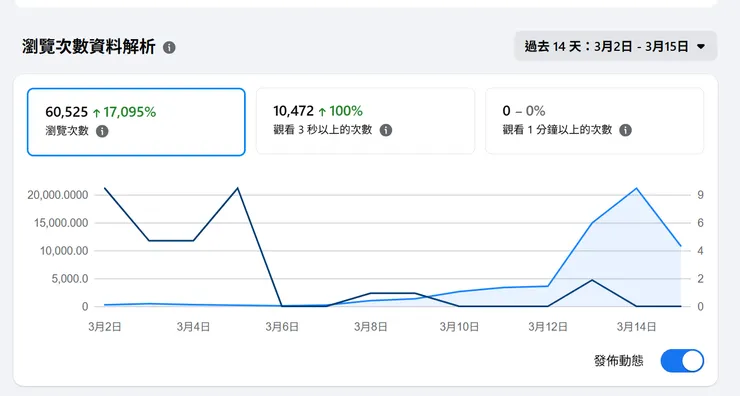The height and width of the screenshot is (396, 740).
Task: Click the 3月12日 x-axis label
Action: [x=548, y=327]
